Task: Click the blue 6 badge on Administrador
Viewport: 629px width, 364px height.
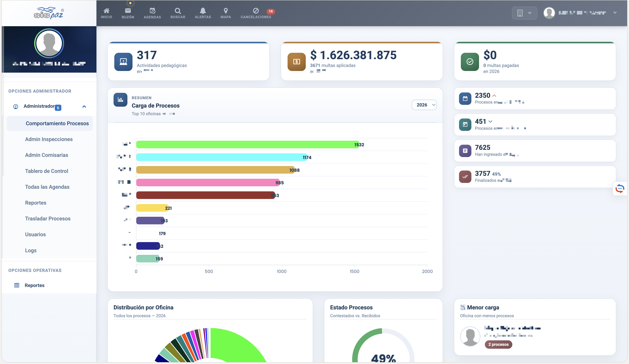Action: point(58,108)
